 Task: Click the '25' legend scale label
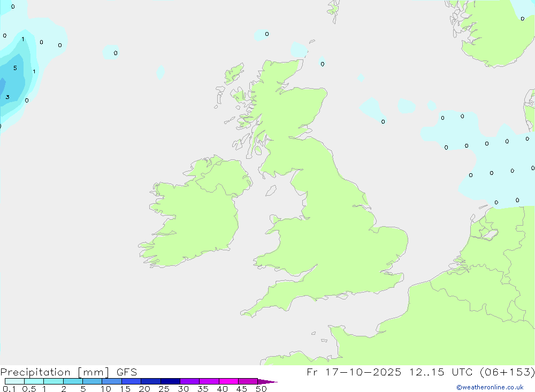164,389
